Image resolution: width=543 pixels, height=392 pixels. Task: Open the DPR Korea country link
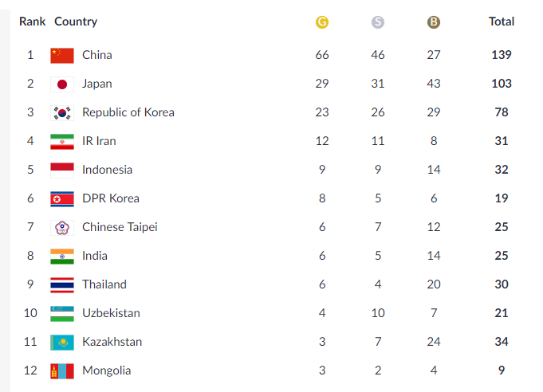(111, 198)
